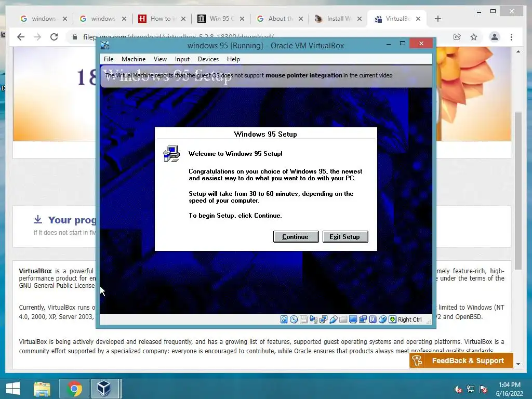The width and height of the screenshot is (532, 399).
Task: Click the FeedBack & Support button
Action: 461,361
